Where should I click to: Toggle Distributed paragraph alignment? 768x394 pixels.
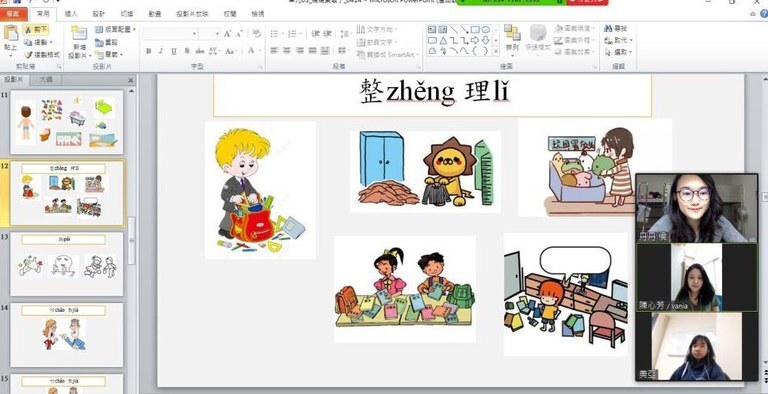pyautogui.click(x=325, y=50)
